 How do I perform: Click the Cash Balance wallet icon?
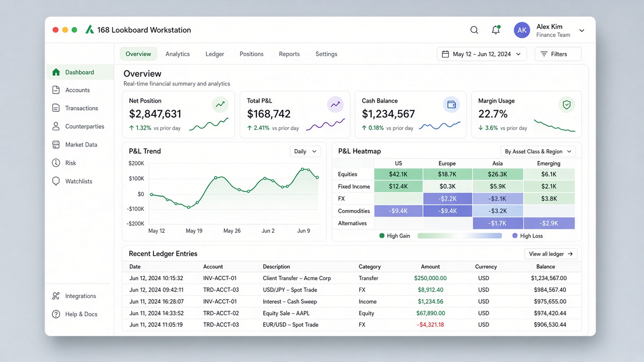point(451,105)
